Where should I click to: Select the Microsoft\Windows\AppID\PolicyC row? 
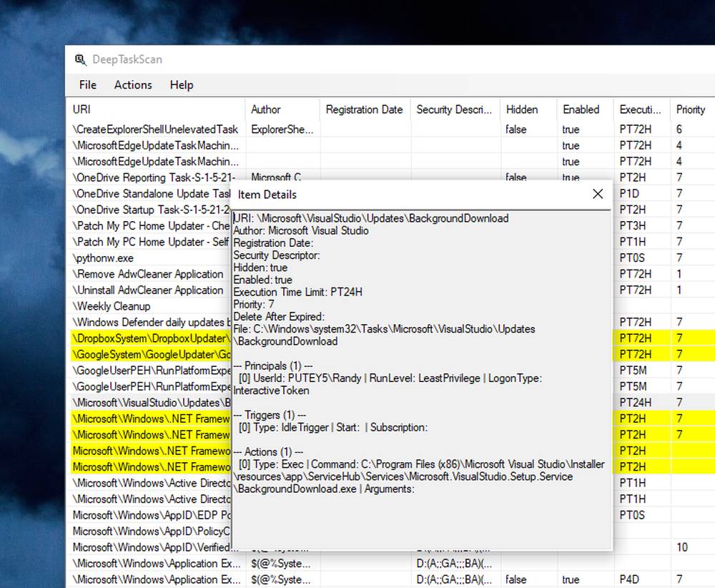152,531
